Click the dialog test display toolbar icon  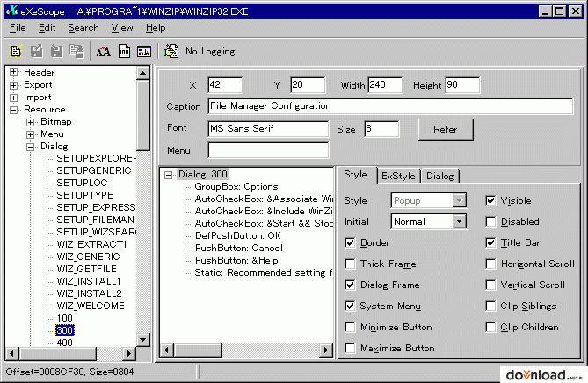pos(144,51)
